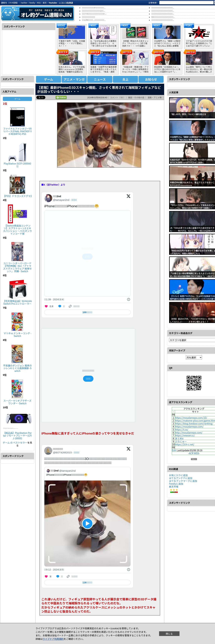Screen dimensions: 215x644
Task: Close the cookie banner with 閉じる
Action: tap(169, 634)
